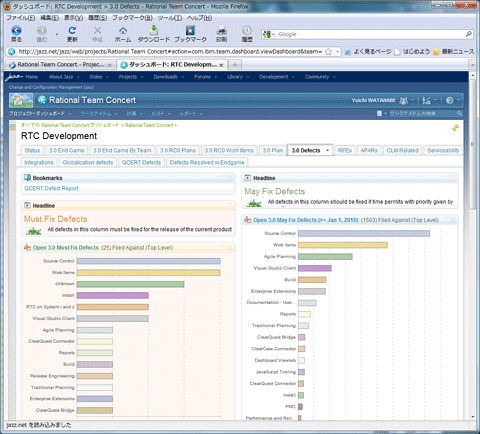Star the current page in the address bar
The image size is (480, 434).
point(328,52)
